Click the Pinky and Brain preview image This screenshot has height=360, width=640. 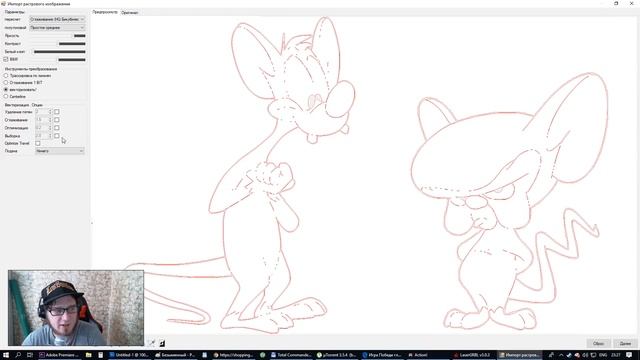click(x=364, y=176)
